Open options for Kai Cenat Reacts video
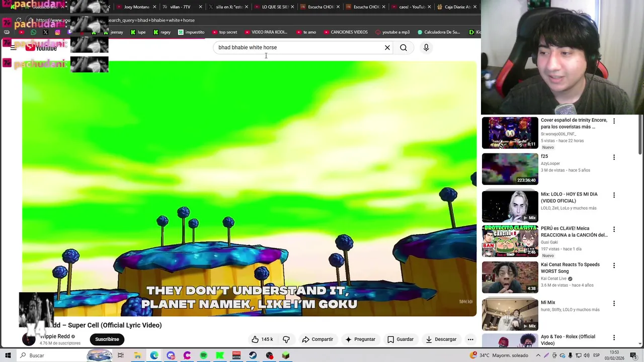The width and height of the screenshot is (644, 362). [614, 265]
